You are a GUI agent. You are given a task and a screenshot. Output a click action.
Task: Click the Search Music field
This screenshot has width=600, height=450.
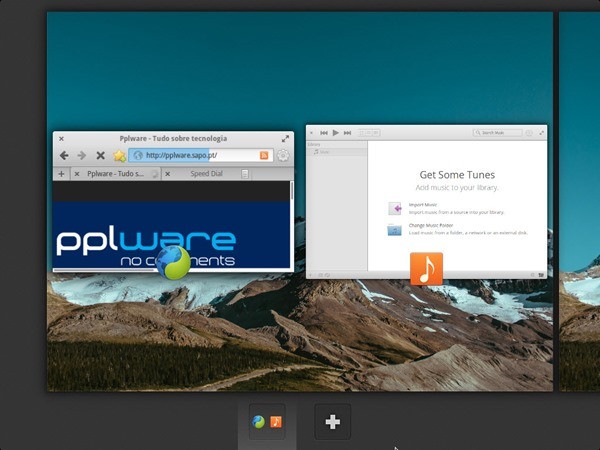tap(497, 133)
